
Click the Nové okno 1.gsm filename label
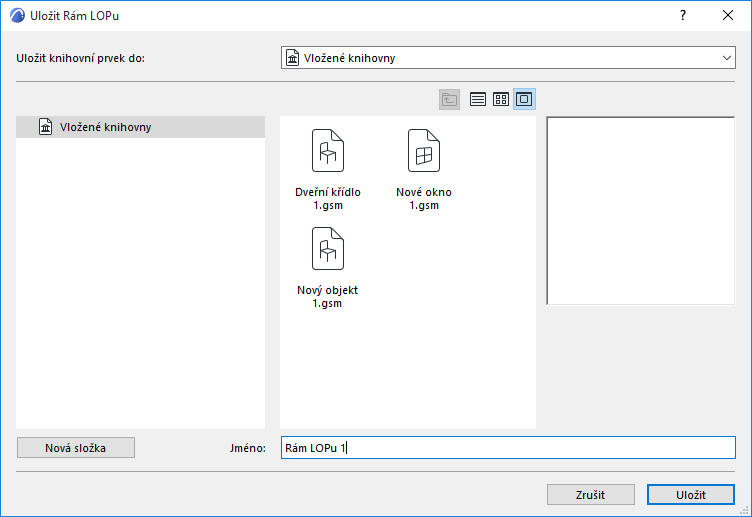tap(424, 199)
